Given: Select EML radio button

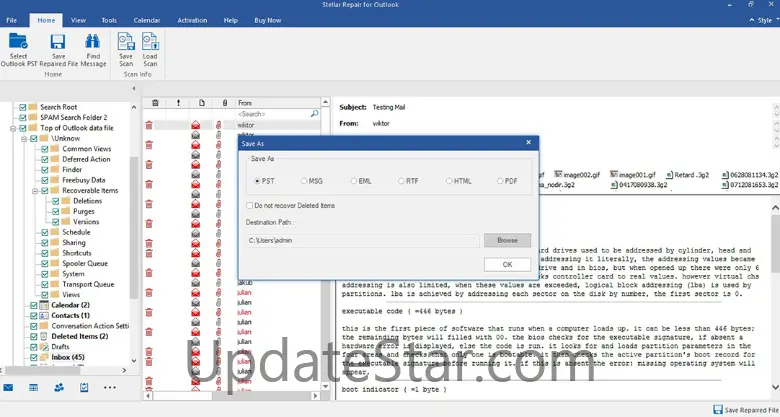Looking at the screenshot, I should (x=354, y=181).
